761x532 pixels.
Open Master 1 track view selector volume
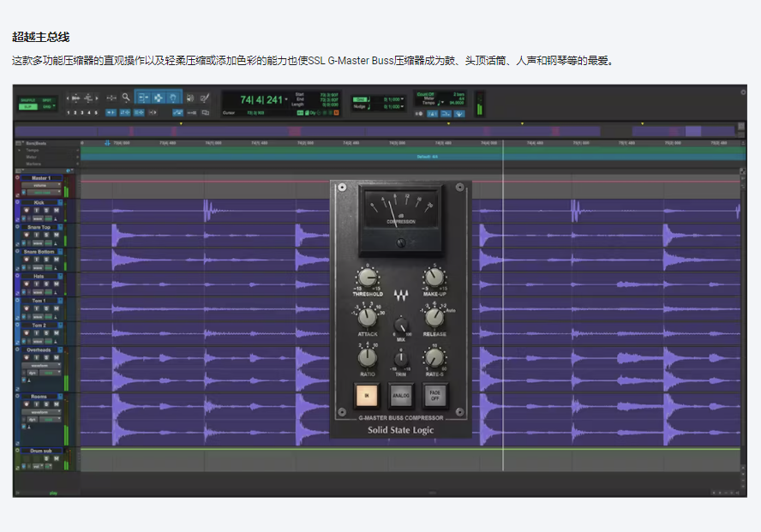coord(41,185)
